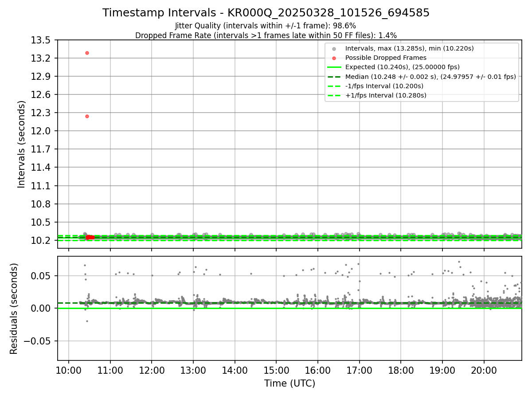Click the '13:00' x-axis tick label
The height and width of the screenshot is (399, 532).
coord(193,370)
